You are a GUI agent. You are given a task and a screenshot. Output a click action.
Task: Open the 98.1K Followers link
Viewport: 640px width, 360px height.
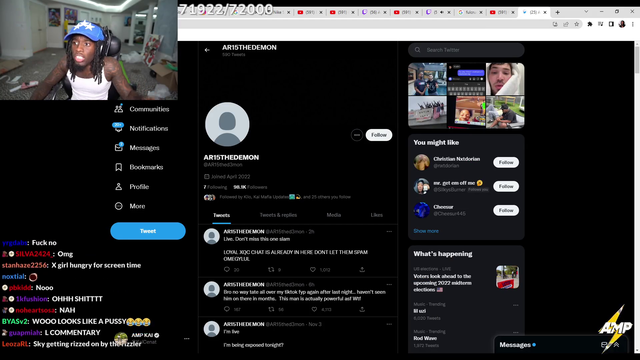250,187
